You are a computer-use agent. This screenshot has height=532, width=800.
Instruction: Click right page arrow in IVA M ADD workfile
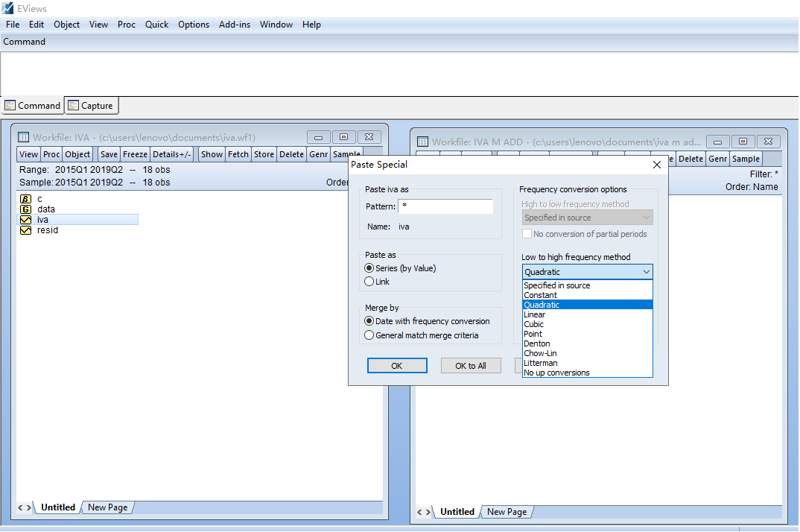(428, 512)
